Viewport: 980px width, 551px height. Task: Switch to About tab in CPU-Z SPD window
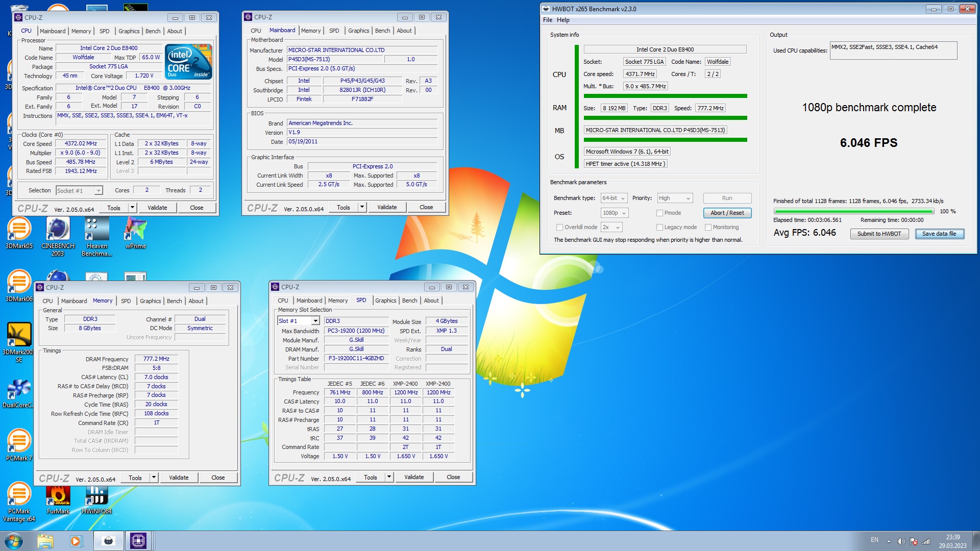click(431, 300)
